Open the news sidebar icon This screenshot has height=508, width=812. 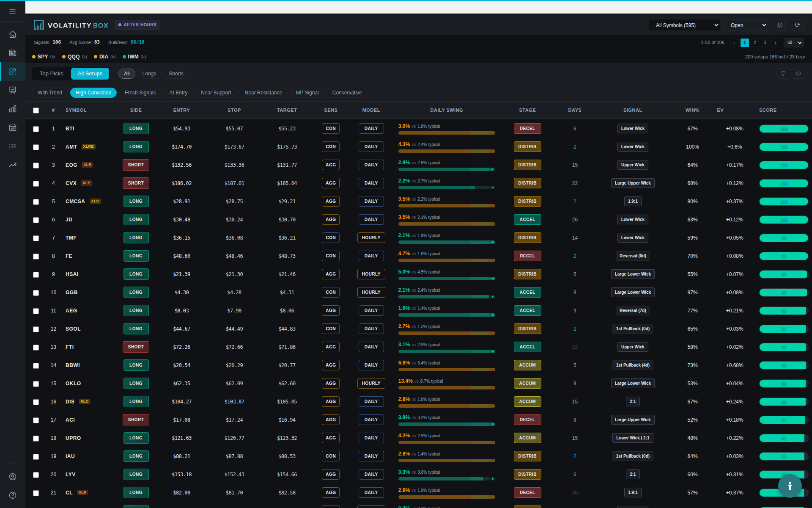(13, 53)
